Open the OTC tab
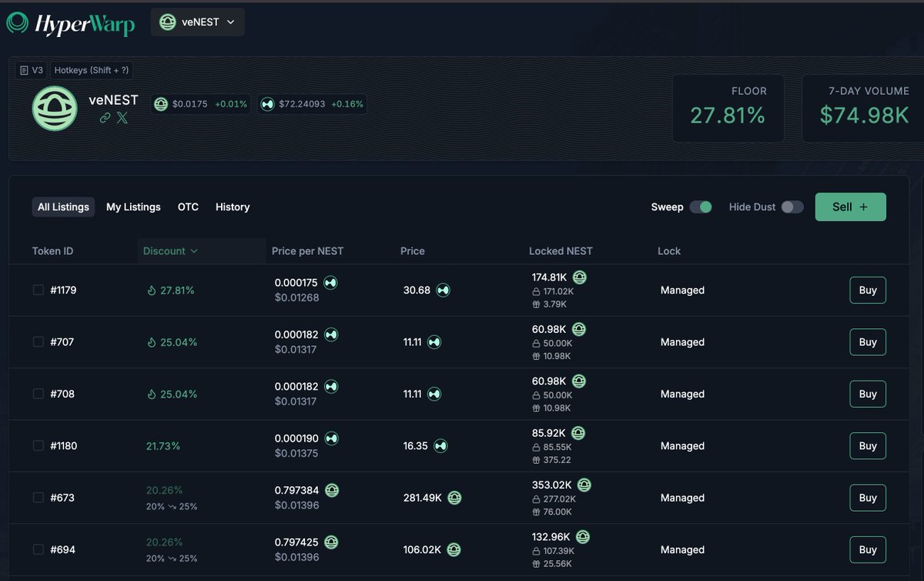Screen dimensions: 924x581 [188, 207]
